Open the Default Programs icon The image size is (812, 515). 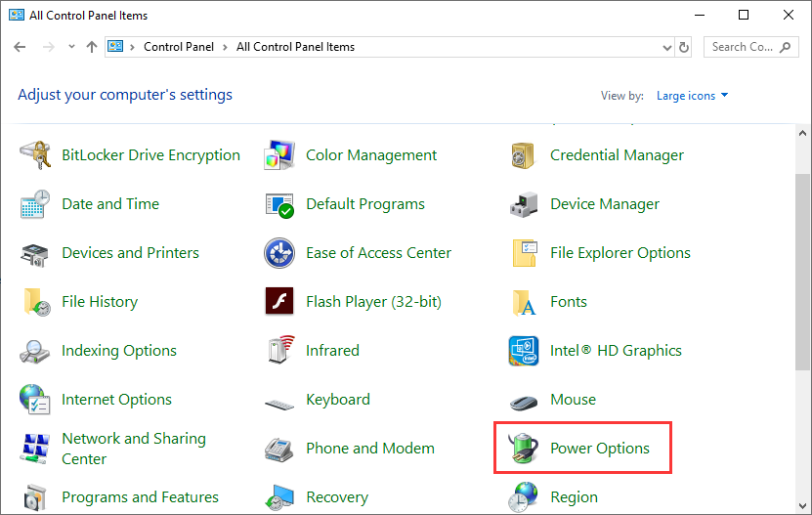(x=279, y=205)
